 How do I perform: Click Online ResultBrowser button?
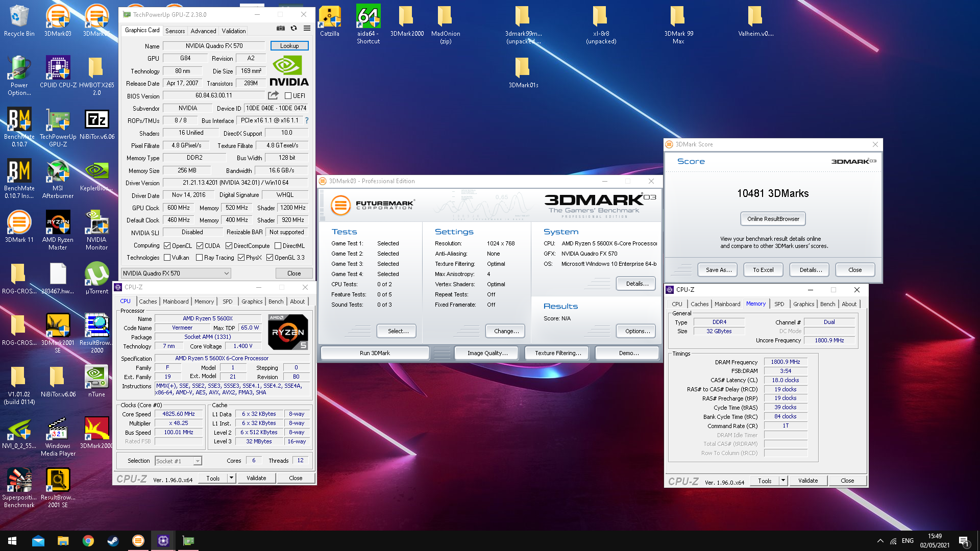(x=773, y=219)
